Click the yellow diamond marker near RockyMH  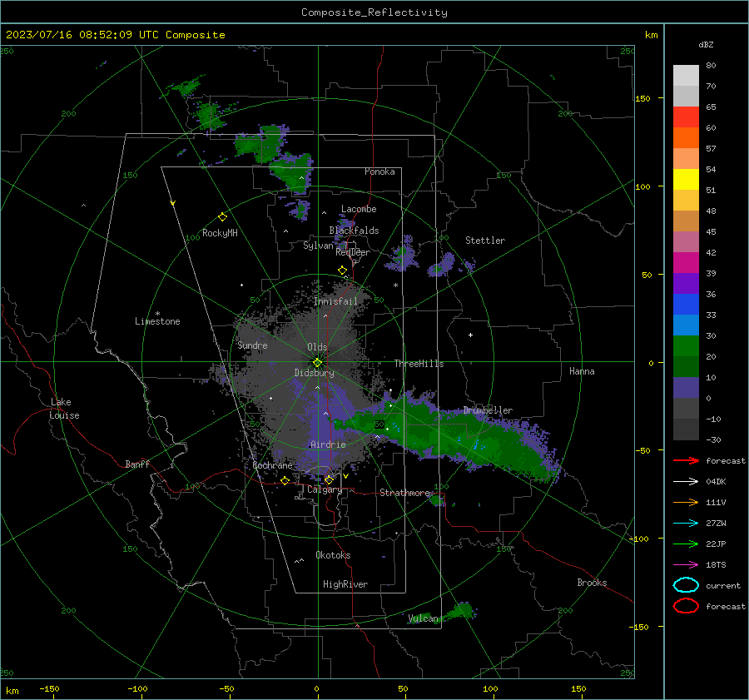(222, 217)
